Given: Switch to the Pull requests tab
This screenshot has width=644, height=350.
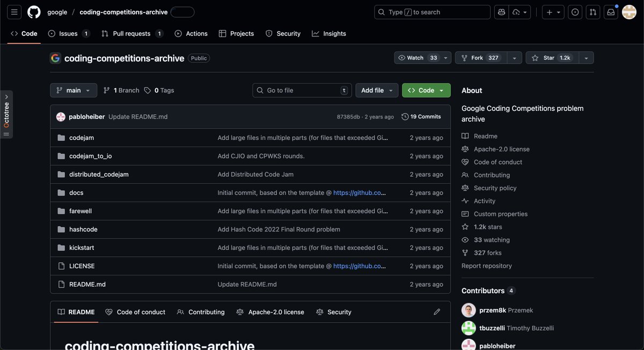Looking at the screenshot, I should 132,34.
